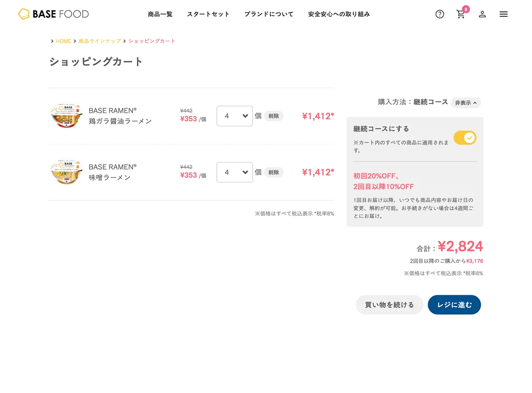532x393 pixels.
Task: Click the 鶏ガラ醤油ラーメン product image
Action: click(x=66, y=116)
